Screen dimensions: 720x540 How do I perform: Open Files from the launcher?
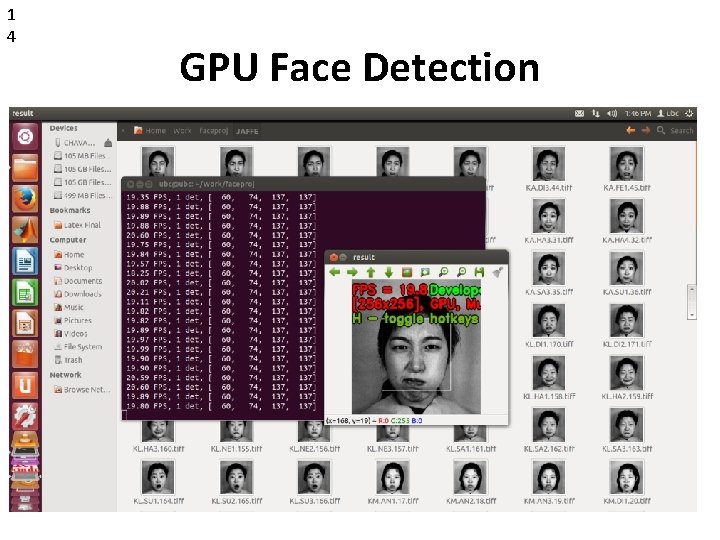click(x=25, y=168)
